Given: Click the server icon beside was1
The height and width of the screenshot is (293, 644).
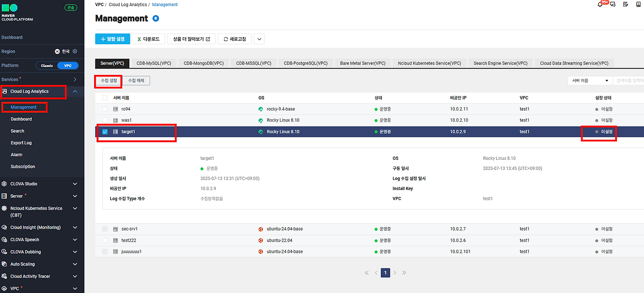Looking at the screenshot, I should pos(116,120).
